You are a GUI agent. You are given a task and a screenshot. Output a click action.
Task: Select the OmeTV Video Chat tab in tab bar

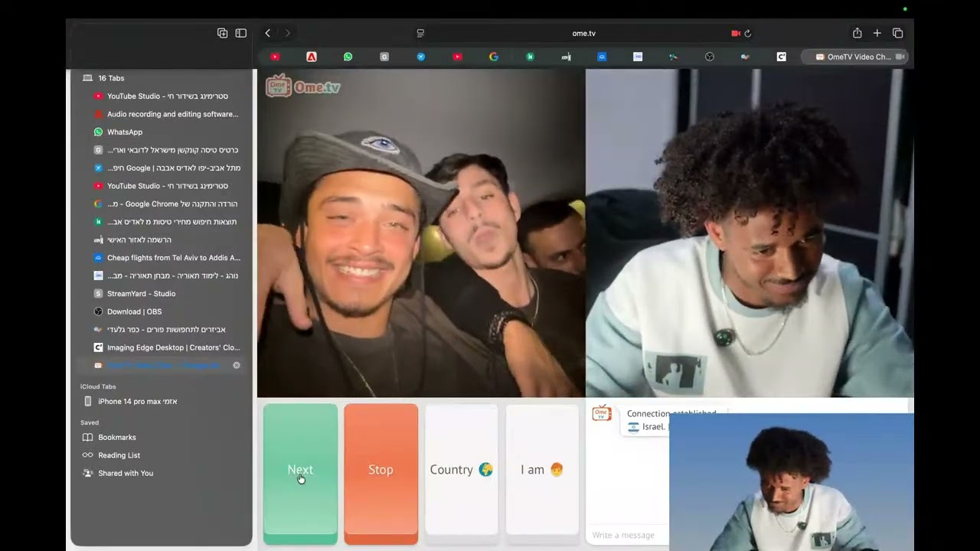(x=854, y=57)
